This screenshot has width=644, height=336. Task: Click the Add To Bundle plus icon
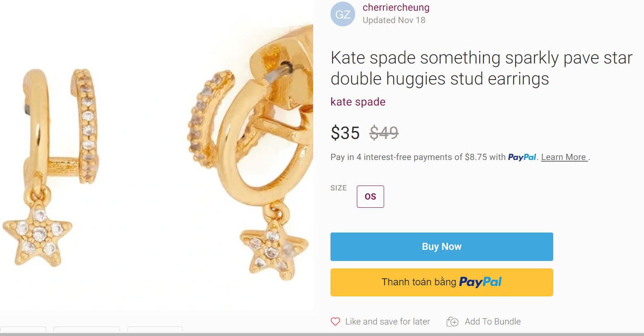(452, 322)
